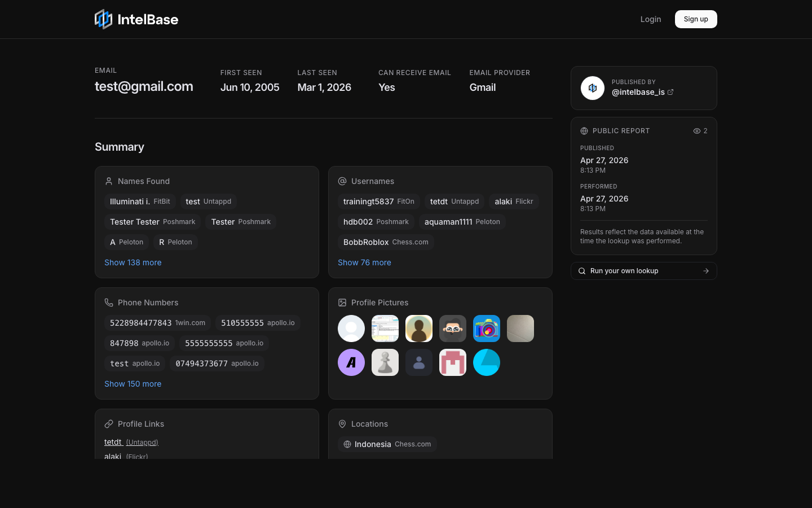Click the Sign up button
The height and width of the screenshot is (508, 812).
pos(696,19)
